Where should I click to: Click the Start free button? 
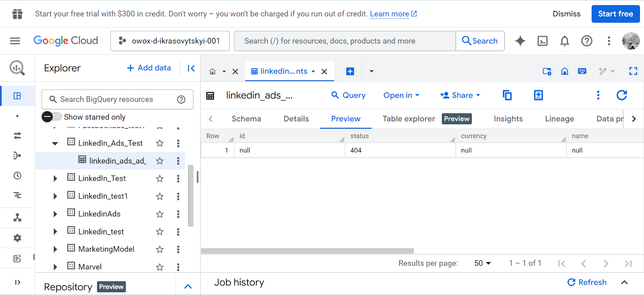coord(615,14)
